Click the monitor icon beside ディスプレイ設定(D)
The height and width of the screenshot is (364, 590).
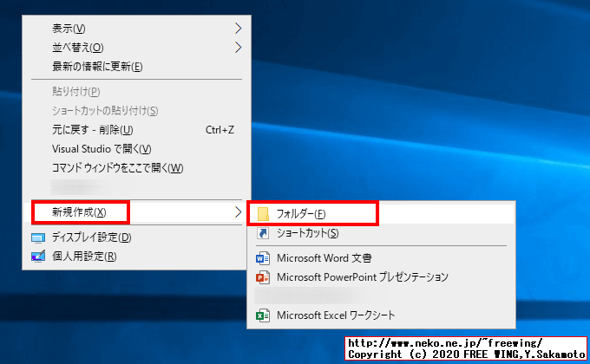(x=38, y=237)
